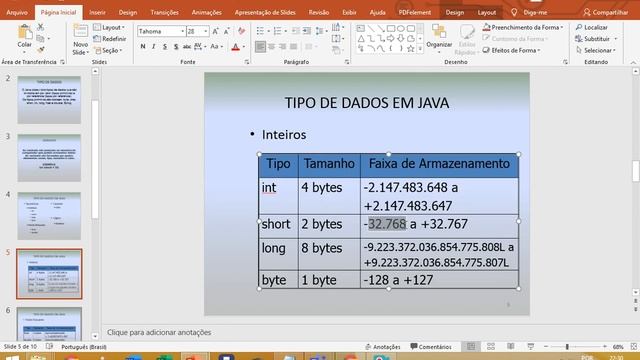This screenshot has height=360, width=640.
Task: Clear all formatting eraser icon
Action: (x=242, y=31)
